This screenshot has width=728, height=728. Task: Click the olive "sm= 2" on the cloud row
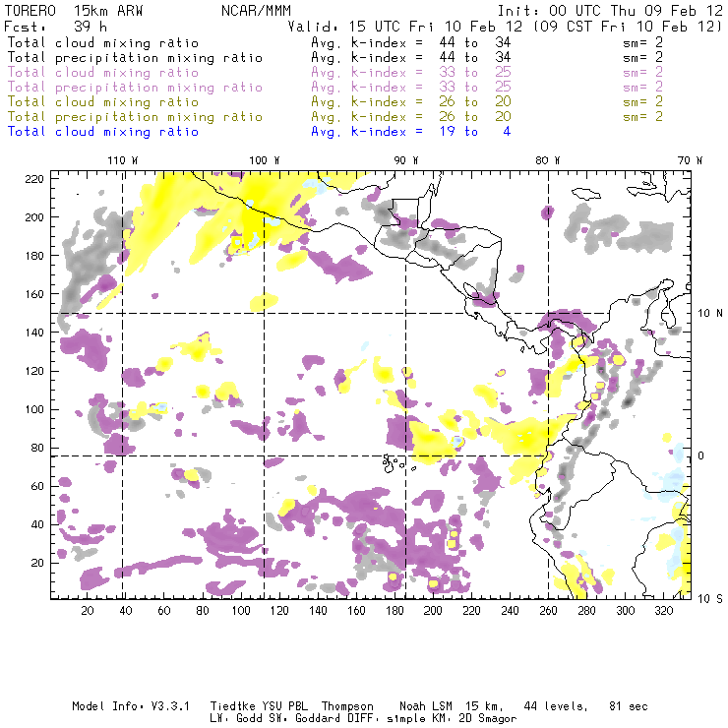coord(643,101)
